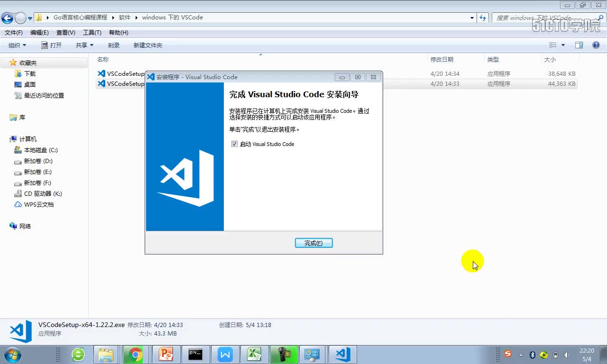Open 新加卷 (F:) drive

[x=37, y=182]
